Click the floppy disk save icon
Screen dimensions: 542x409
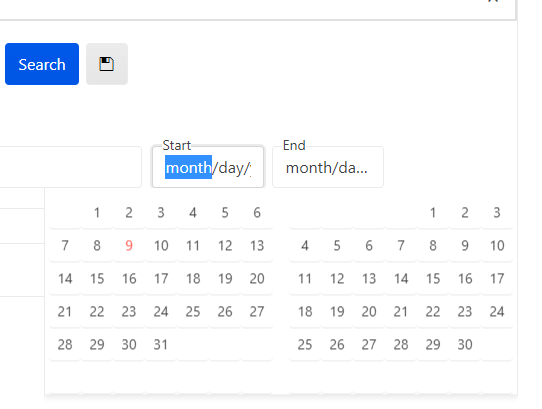point(107,64)
